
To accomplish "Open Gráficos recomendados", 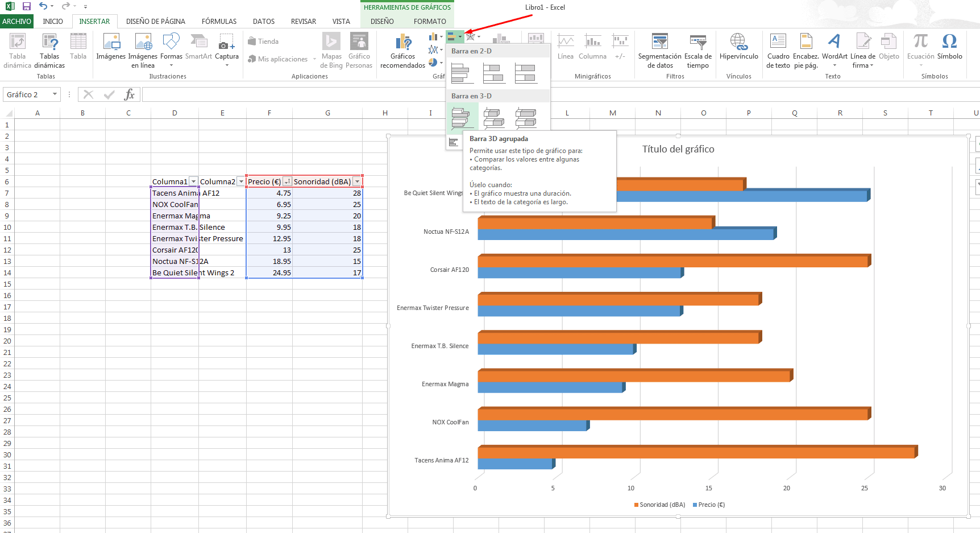I will [x=402, y=50].
